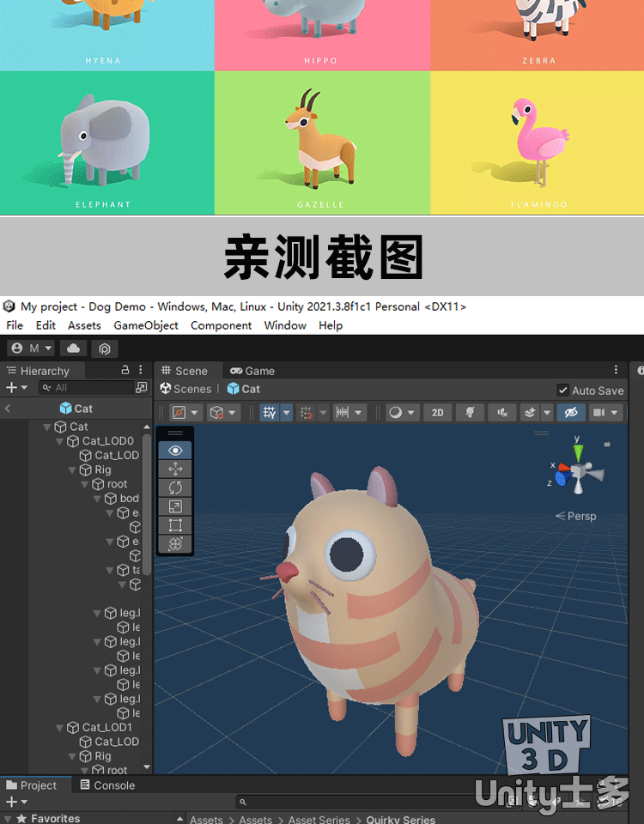This screenshot has width=644, height=824.
Task: Switch to the Game tab
Action: point(252,371)
